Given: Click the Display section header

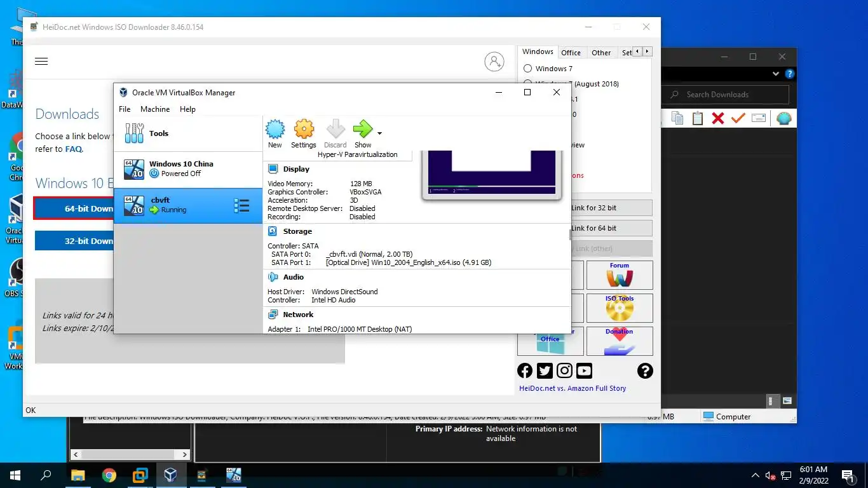Looking at the screenshot, I should tap(296, 169).
